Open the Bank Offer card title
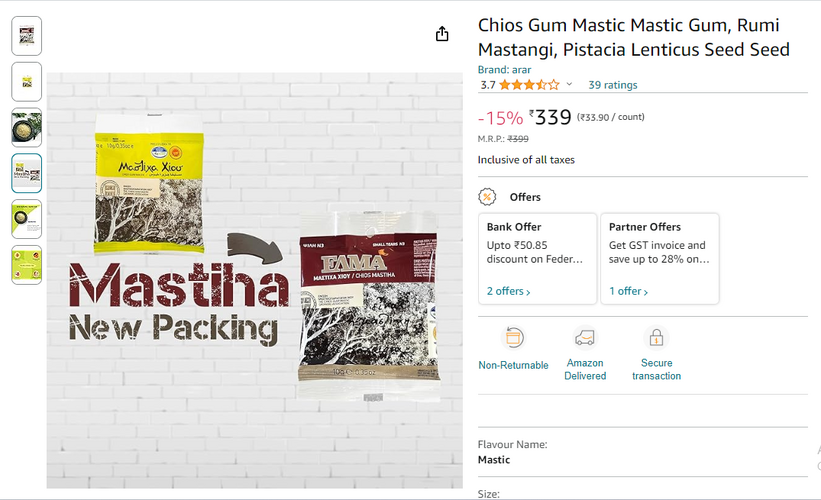821x500 pixels. click(x=514, y=227)
